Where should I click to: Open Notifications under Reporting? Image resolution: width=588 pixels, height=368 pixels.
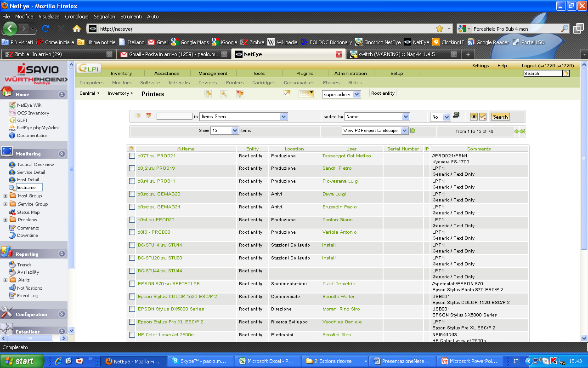click(29, 288)
